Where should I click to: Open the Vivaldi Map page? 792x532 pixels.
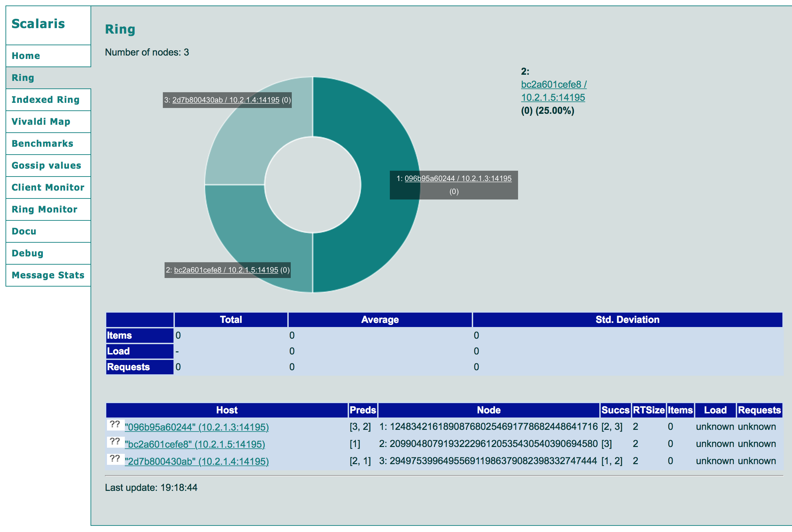[x=41, y=122]
